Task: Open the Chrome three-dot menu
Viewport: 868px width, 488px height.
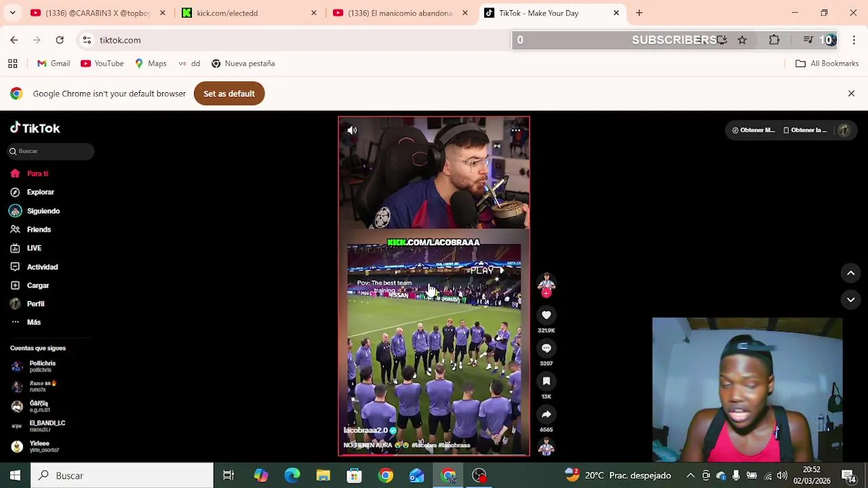Action: click(x=854, y=40)
